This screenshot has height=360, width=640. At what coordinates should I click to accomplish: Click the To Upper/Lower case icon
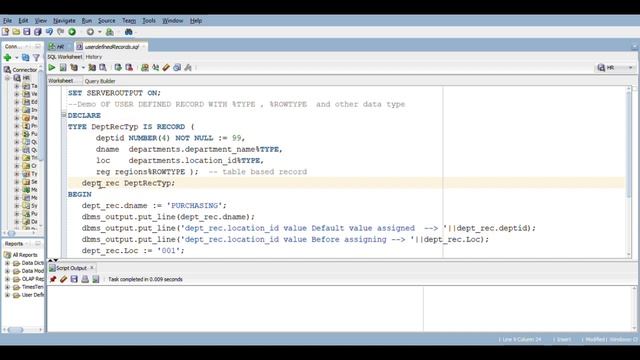coord(156,67)
